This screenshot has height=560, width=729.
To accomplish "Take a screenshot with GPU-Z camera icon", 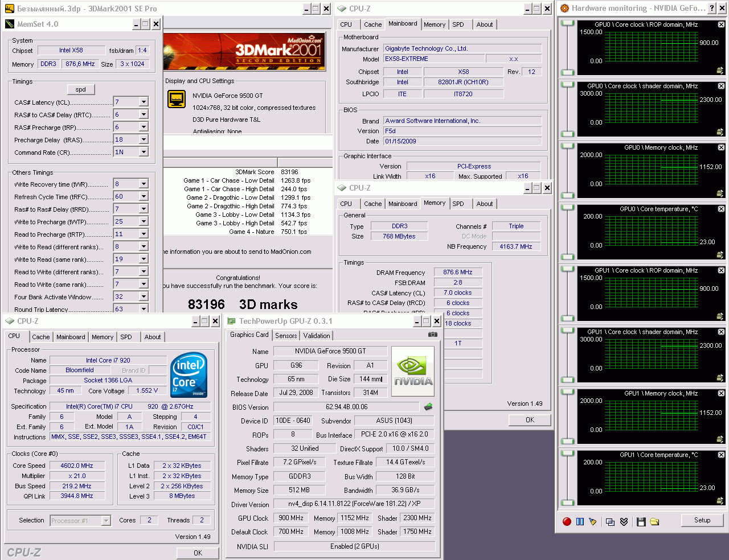I will [433, 335].
